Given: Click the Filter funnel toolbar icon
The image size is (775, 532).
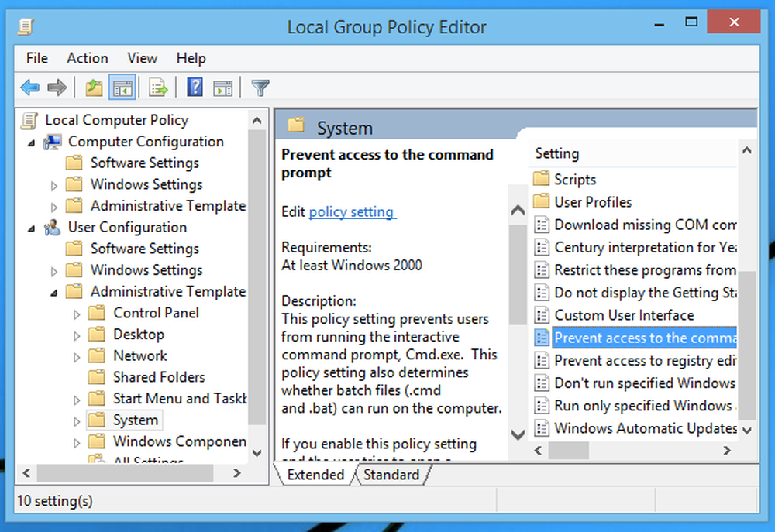Looking at the screenshot, I should click(260, 88).
